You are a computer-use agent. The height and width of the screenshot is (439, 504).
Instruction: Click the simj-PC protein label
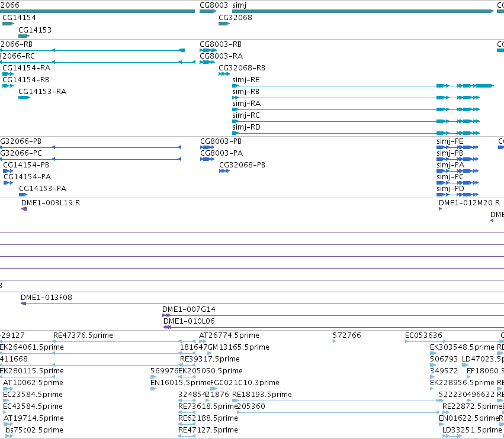450,177
